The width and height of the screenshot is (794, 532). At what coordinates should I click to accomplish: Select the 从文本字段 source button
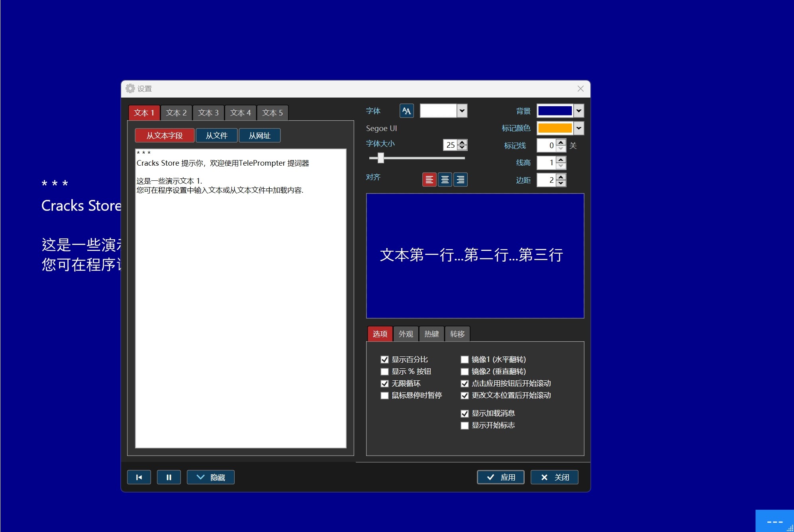point(165,135)
